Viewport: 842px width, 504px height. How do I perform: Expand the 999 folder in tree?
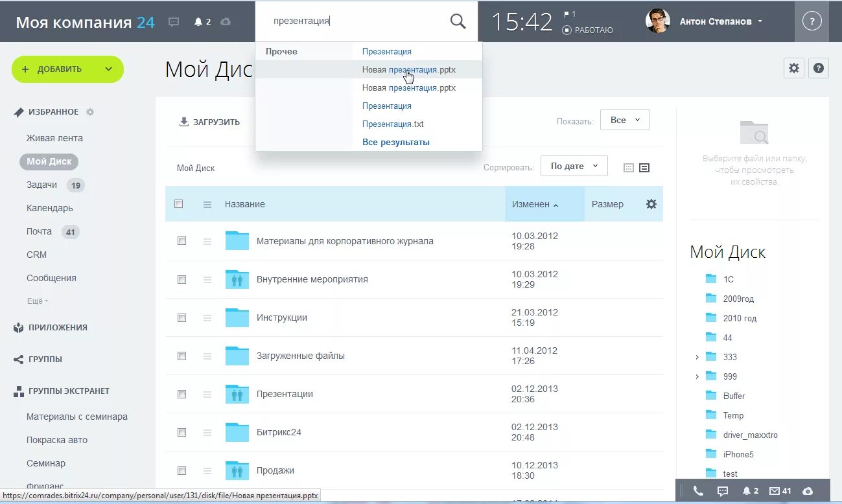tap(697, 376)
